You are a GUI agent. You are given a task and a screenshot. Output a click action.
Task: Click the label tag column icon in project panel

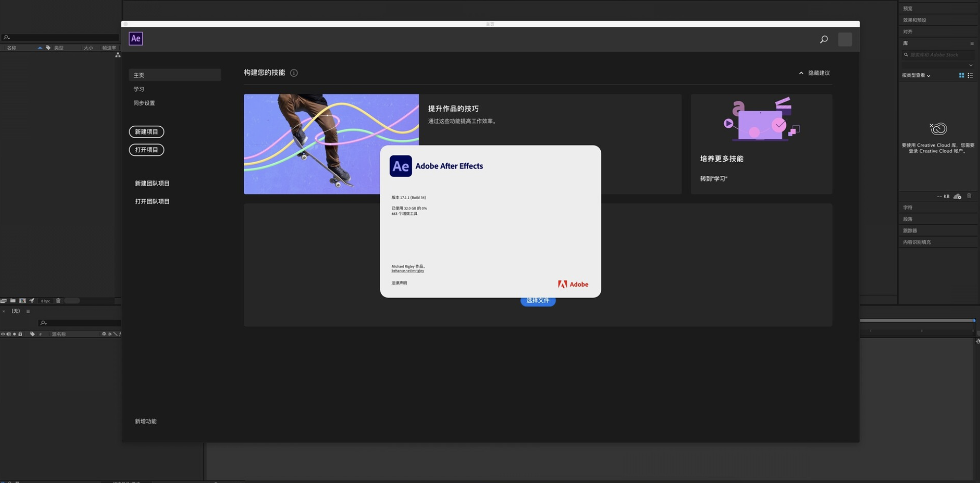[48, 48]
